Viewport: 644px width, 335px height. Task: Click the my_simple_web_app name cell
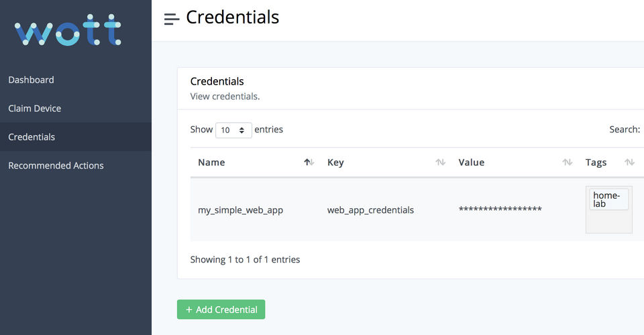coord(240,210)
